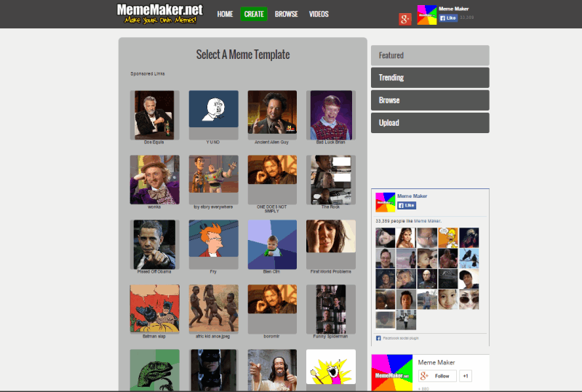Open Meme Maker link in Facebook widget

pos(412,196)
